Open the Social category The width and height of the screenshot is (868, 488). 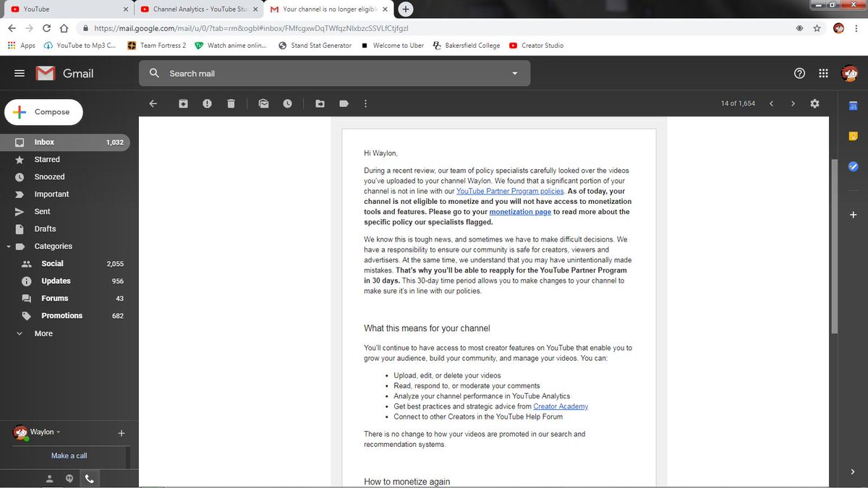(65, 264)
